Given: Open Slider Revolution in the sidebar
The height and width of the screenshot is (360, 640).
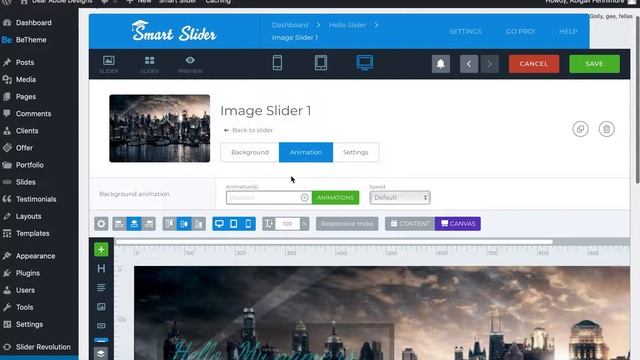Looking at the screenshot, I should coord(43,347).
